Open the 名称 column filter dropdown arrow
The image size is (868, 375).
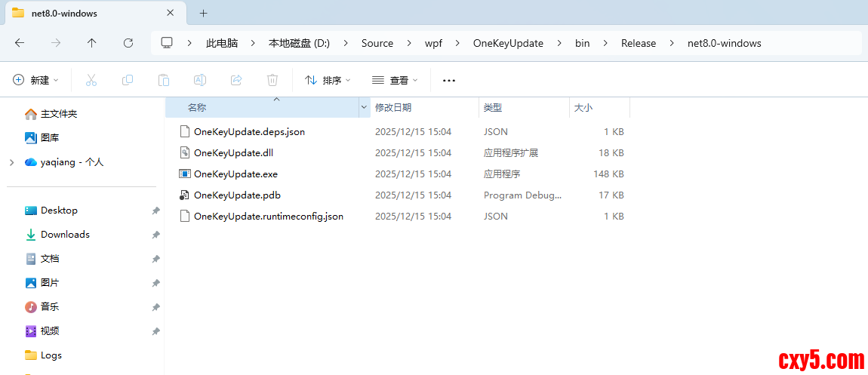pos(365,107)
